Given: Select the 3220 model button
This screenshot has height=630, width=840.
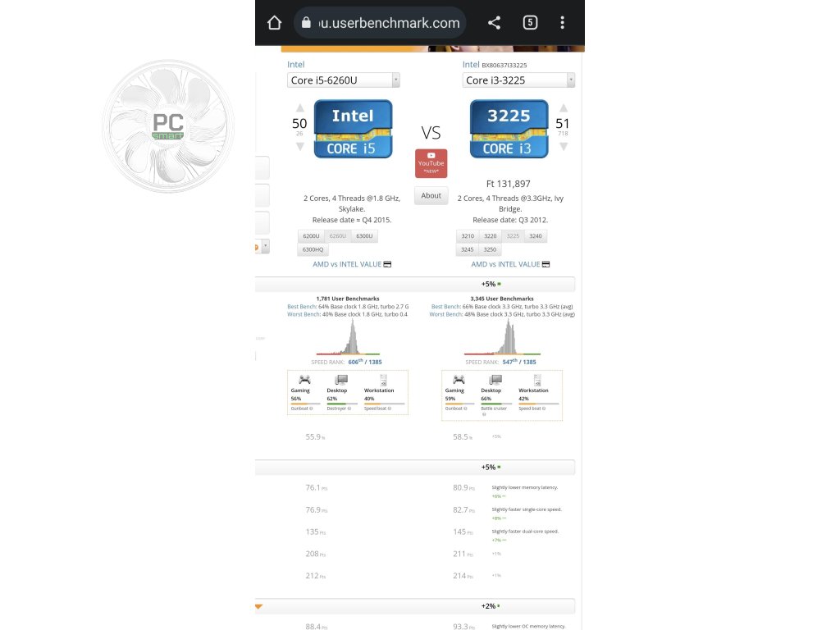Looking at the screenshot, I should tap(491, 235).
